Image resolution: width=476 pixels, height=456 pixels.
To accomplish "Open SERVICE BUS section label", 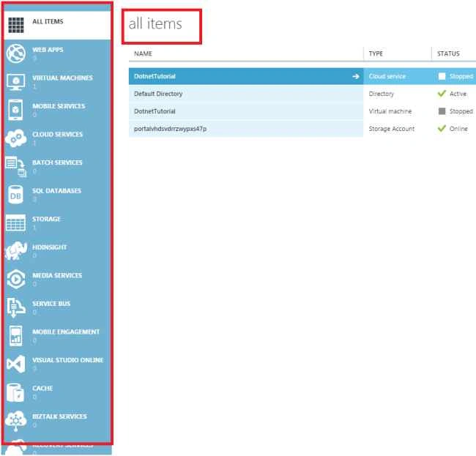I will (x=51, y=304).
